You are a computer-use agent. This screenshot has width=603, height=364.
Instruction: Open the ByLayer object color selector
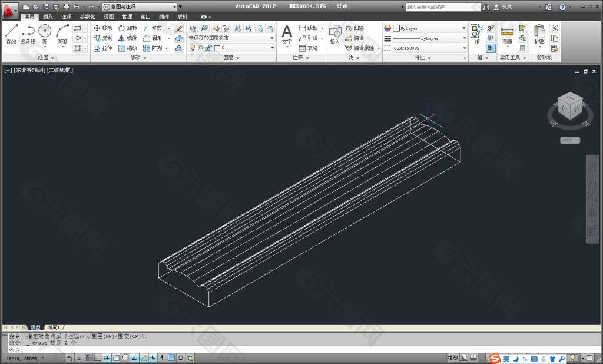click(x=430, y=28)
